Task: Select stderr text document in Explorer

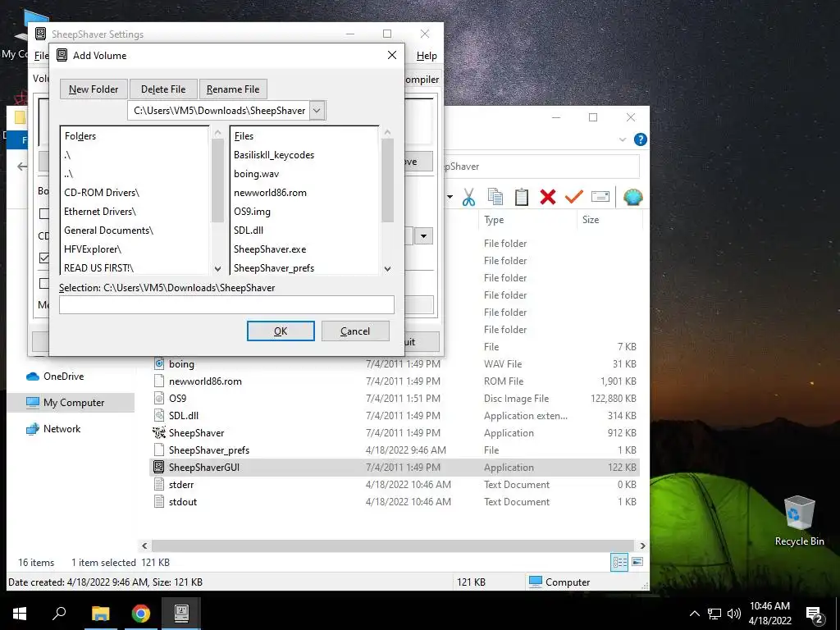Action: [x=181, y=484]
